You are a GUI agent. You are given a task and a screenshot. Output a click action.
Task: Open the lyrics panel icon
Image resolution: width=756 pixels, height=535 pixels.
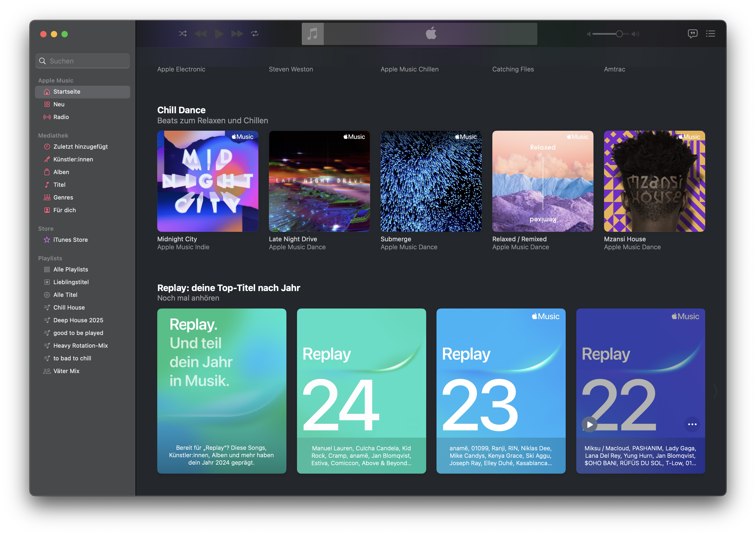click(692, 34)
